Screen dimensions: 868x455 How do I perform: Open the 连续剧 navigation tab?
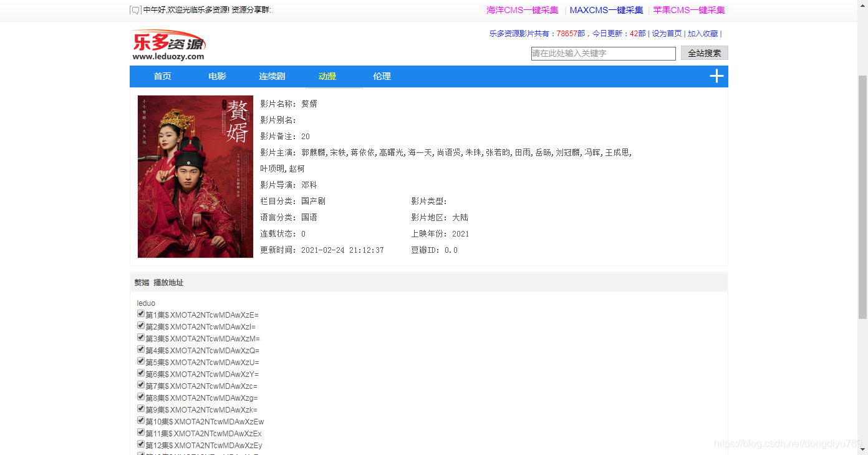(272, 76)
